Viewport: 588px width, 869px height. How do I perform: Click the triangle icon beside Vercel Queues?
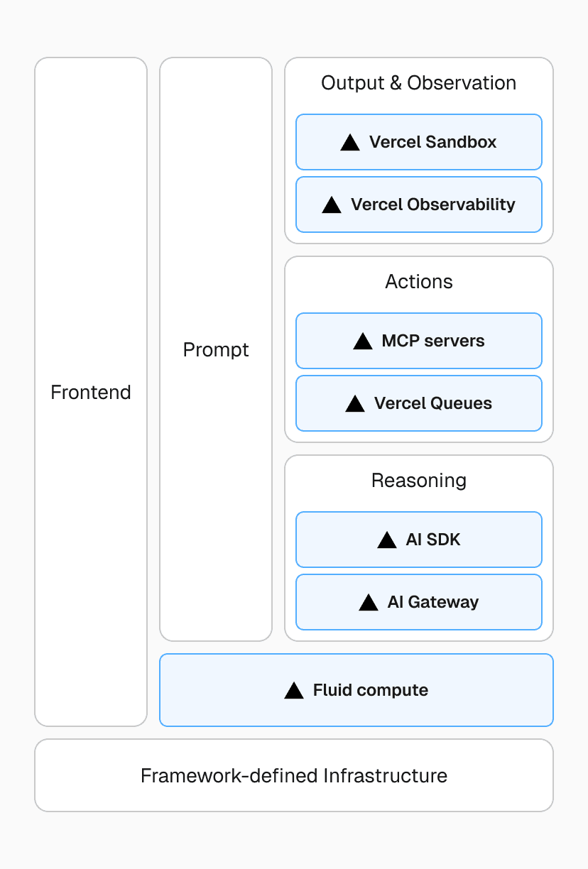click(x=355, y=404)
